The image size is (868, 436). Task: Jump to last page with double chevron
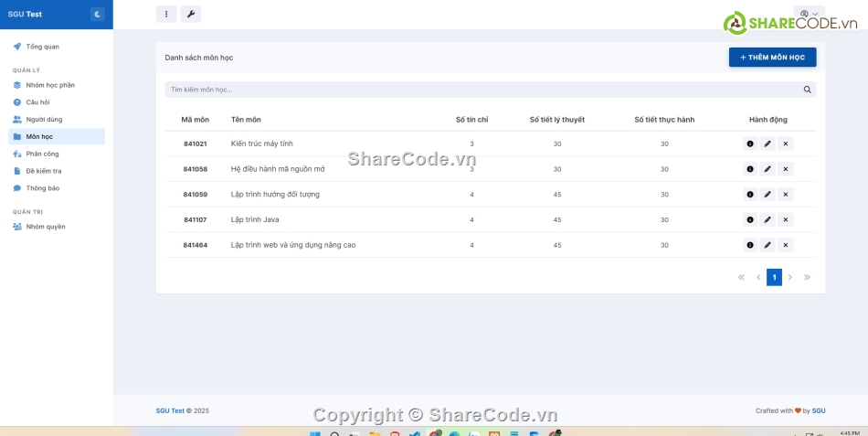[807, 277]
